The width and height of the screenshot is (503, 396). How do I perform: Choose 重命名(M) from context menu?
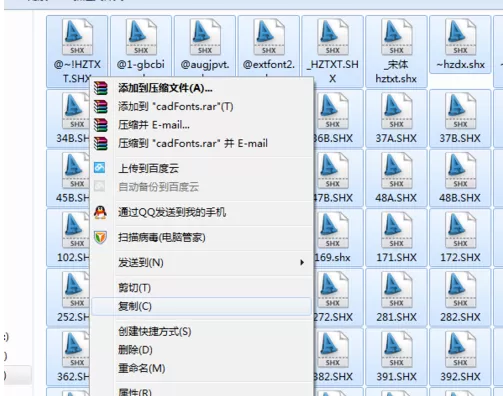202,368
